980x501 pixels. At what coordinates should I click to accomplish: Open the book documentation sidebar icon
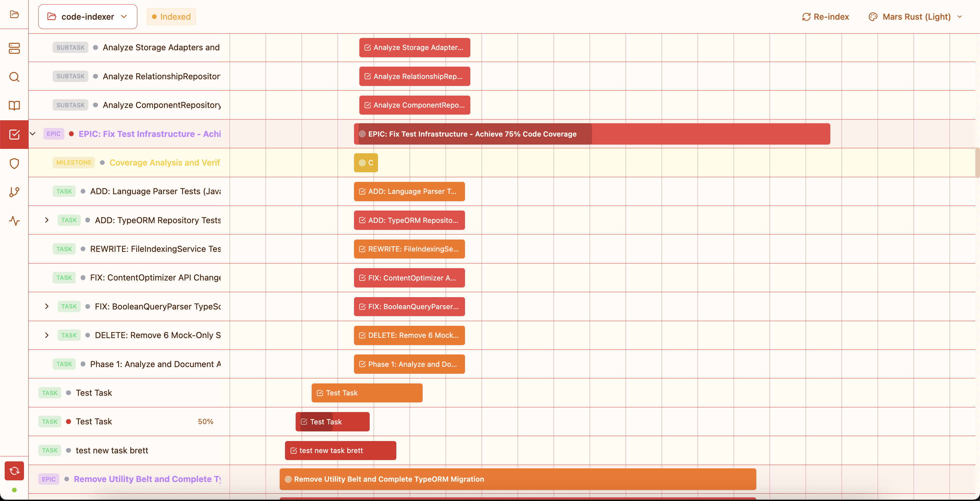coord(14,106)
